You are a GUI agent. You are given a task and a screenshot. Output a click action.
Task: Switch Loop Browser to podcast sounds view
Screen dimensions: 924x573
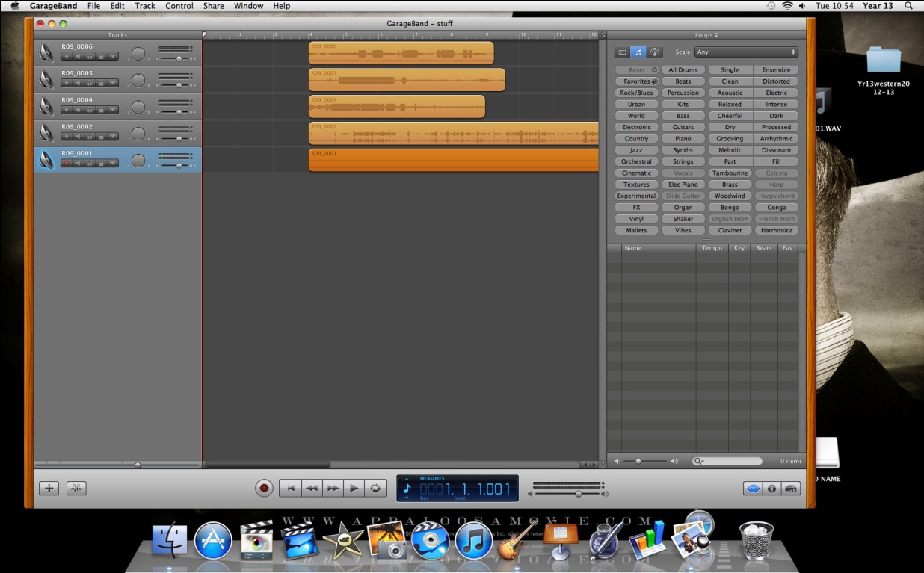655,52
